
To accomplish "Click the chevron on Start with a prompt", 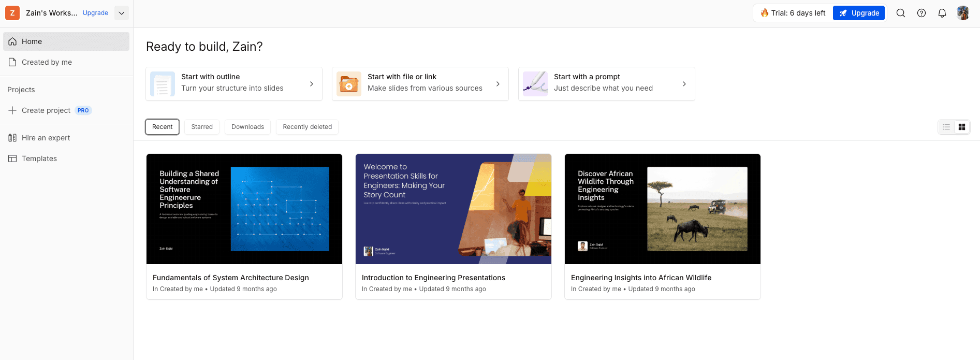I will point(684,84).
